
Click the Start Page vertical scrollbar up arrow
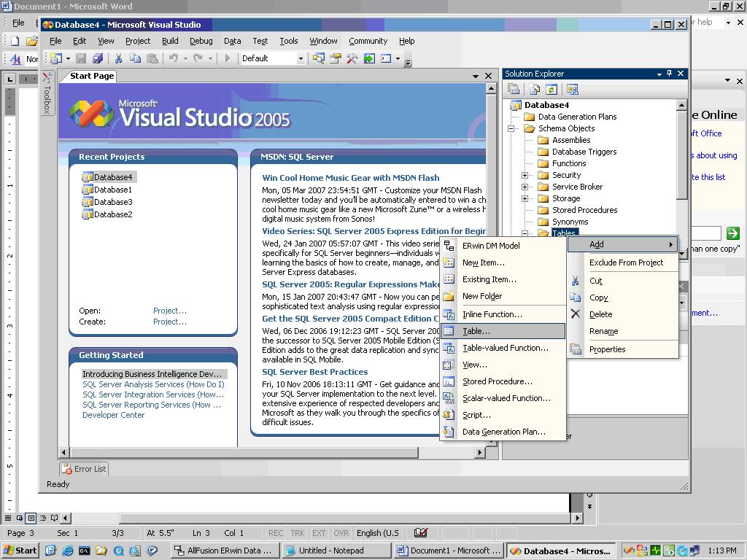[491, 88]
